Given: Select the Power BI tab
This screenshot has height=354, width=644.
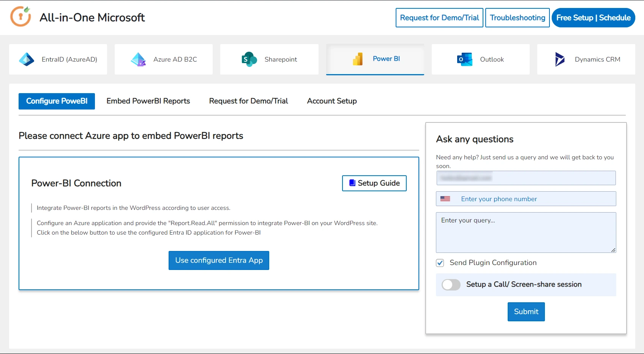Looking at the screenshot, I should tap(375, 59).
